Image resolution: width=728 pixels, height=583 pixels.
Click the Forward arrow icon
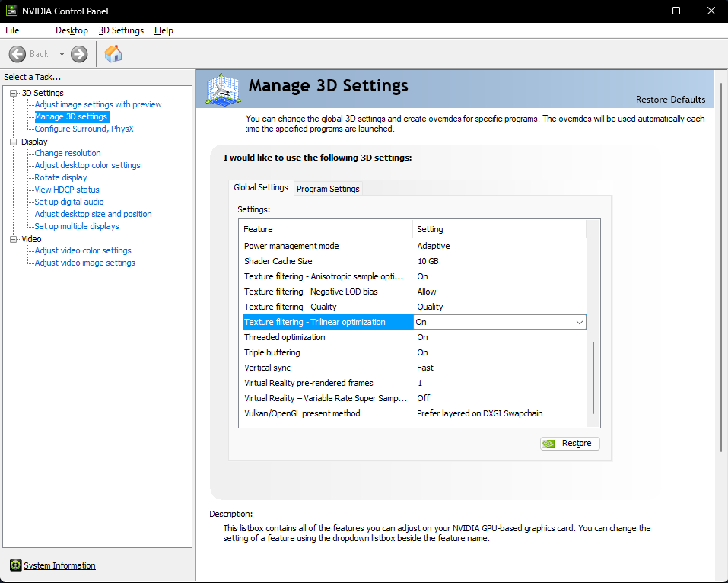click(x=79, y=54)
